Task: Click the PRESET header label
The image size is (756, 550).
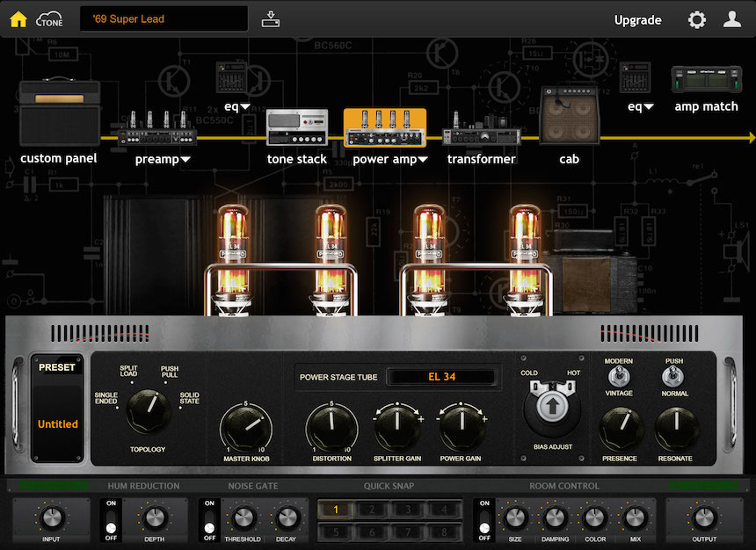Action: pos(57,367)
